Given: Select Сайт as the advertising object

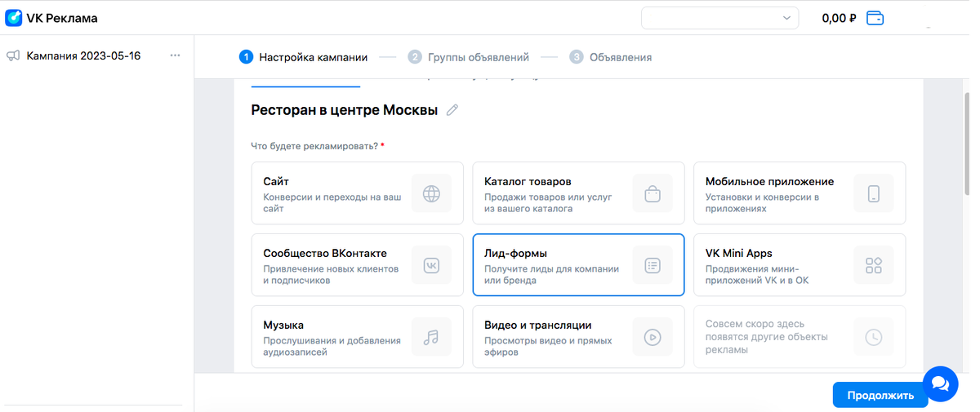Looking at the screenshot, I should click(x=357, y=193).
